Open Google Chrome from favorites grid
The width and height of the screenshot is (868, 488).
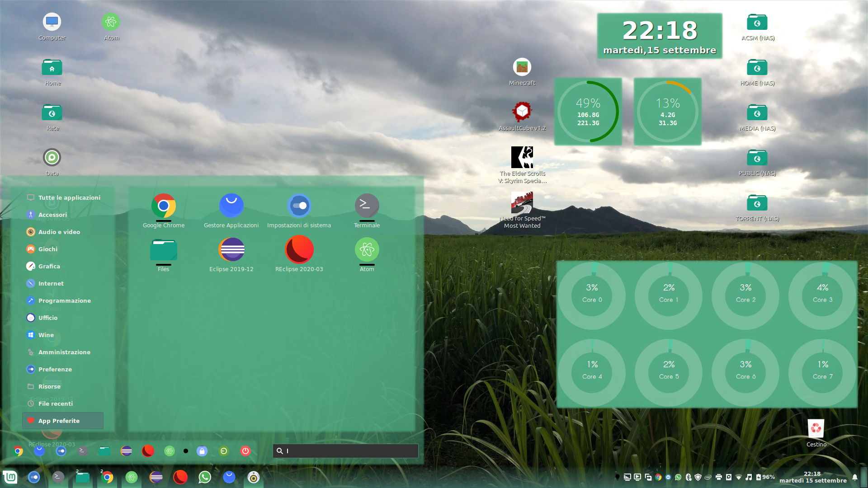(164, 206)
